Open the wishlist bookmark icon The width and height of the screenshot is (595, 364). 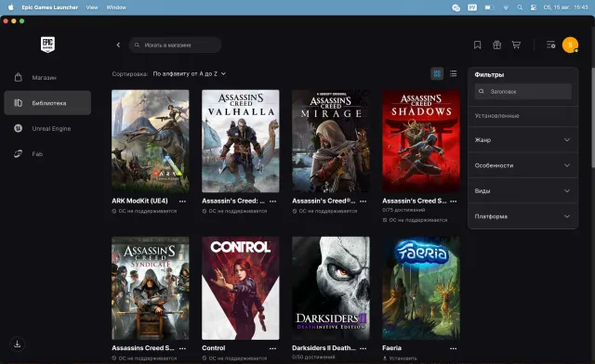pos(477,45)
